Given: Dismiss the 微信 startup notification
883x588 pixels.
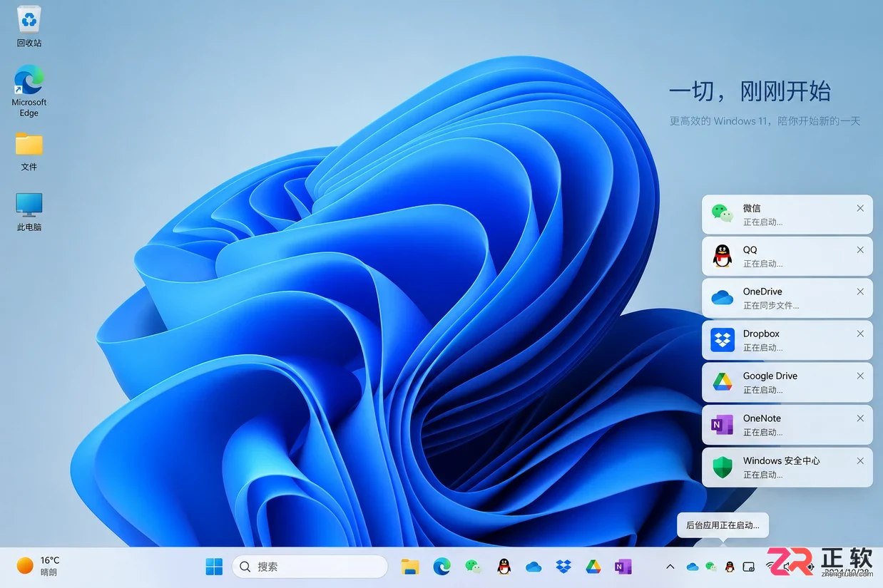Looking at the screenshot, I should 860,208.
